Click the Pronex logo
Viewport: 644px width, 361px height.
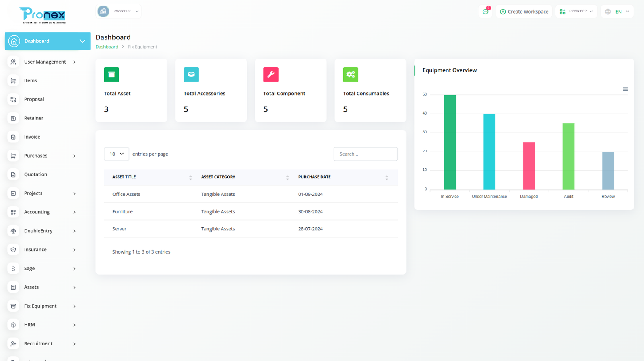(x=43, y=15)
